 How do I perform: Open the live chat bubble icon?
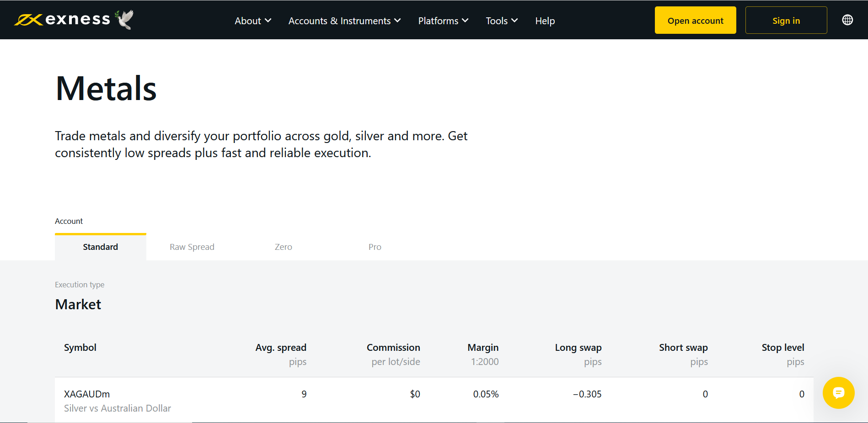[838, 393]
